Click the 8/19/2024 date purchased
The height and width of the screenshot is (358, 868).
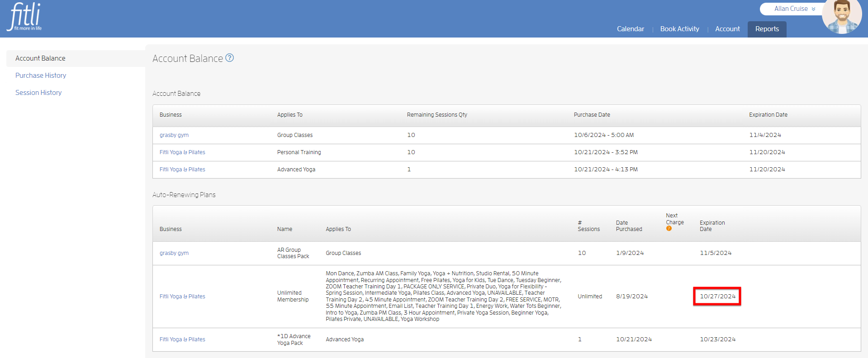(x=631, y=297)
